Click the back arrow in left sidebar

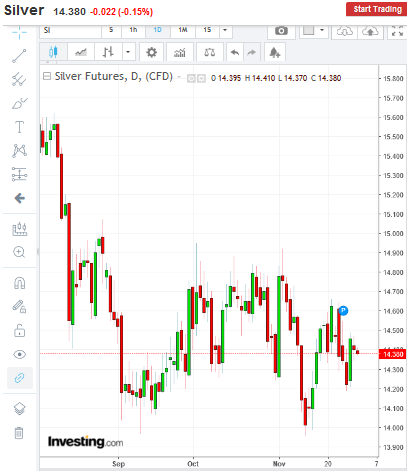point(20,198)
